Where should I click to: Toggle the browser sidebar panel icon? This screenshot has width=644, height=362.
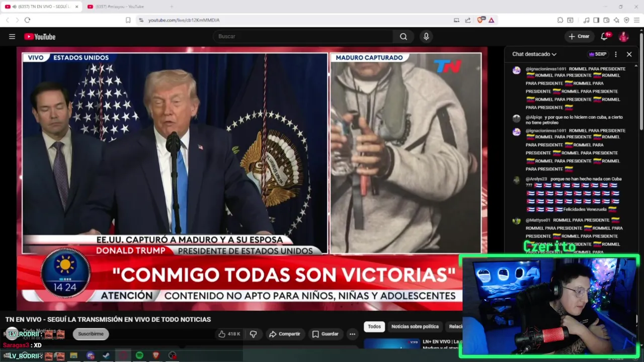coord(596,20)
